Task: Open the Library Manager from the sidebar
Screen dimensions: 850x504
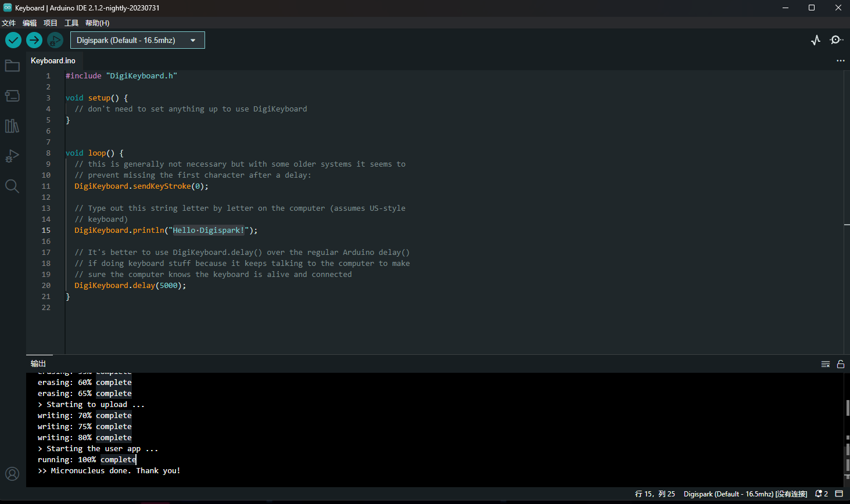Action: (12, 126)
